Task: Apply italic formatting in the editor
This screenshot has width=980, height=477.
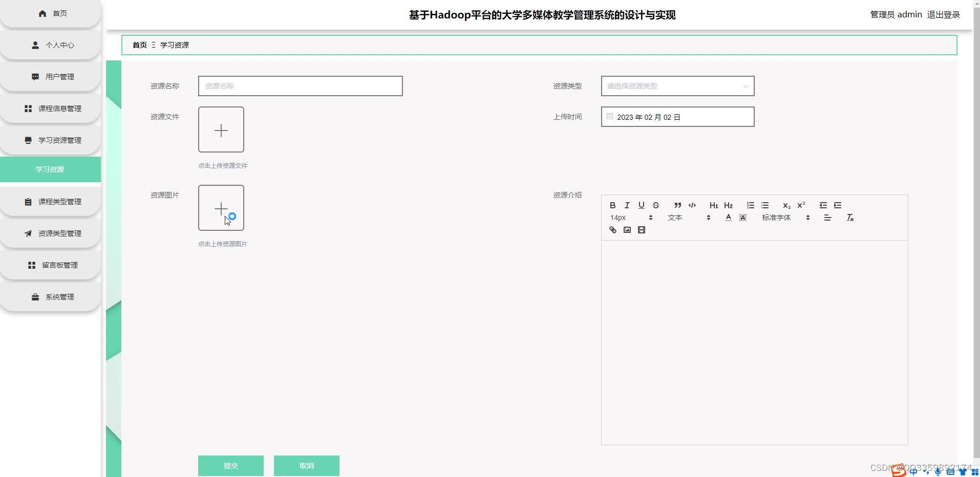Action: pos(627,205)
